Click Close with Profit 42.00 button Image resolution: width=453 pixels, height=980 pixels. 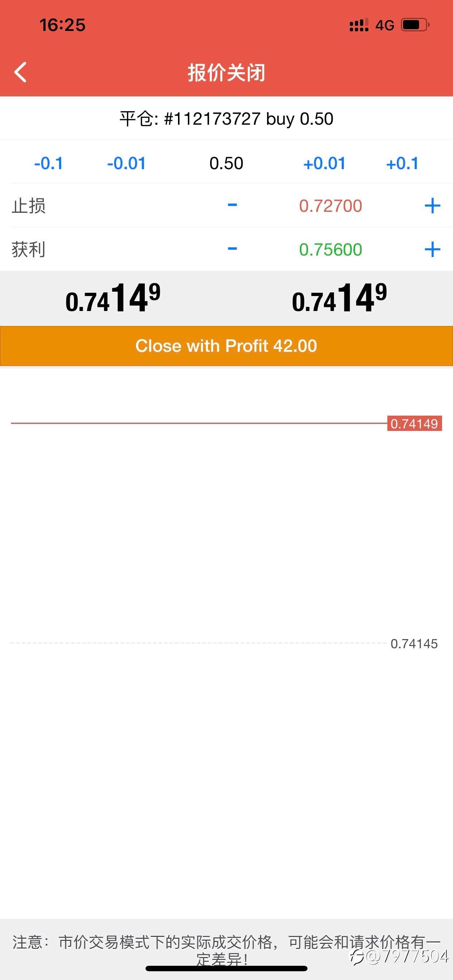pos(226,346)
